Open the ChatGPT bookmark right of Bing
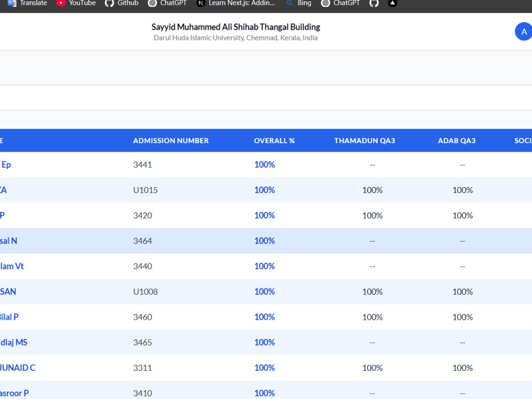 340,3
